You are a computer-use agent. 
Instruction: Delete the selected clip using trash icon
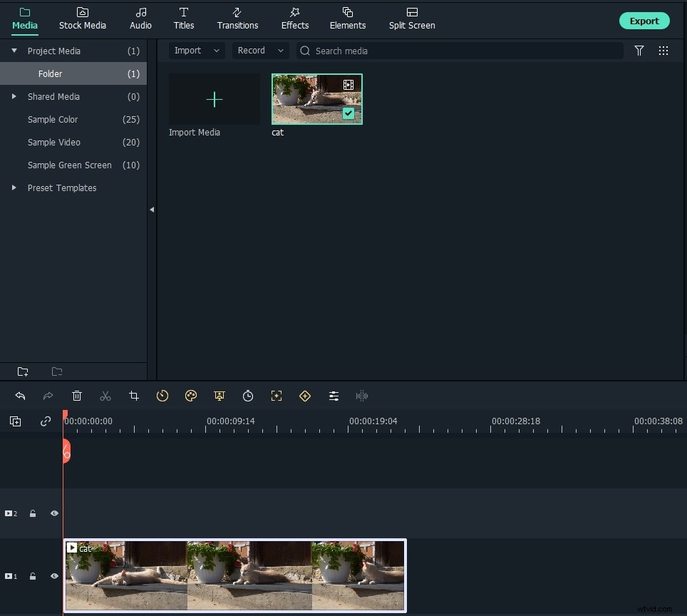77,396
